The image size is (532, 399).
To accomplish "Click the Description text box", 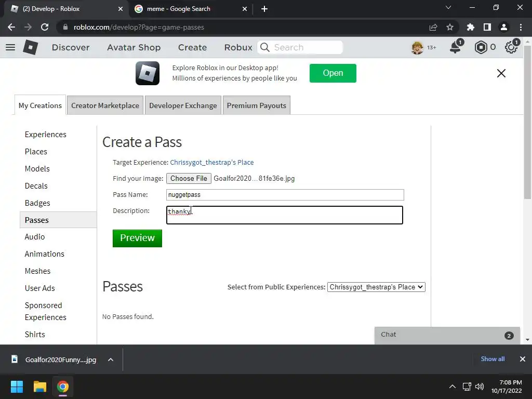I will [x=284, y=215].
